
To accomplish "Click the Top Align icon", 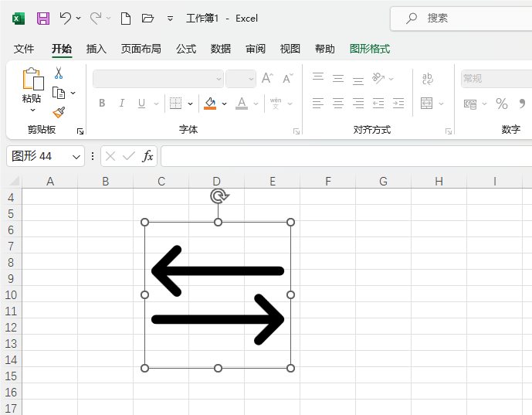I will (318, 77).
